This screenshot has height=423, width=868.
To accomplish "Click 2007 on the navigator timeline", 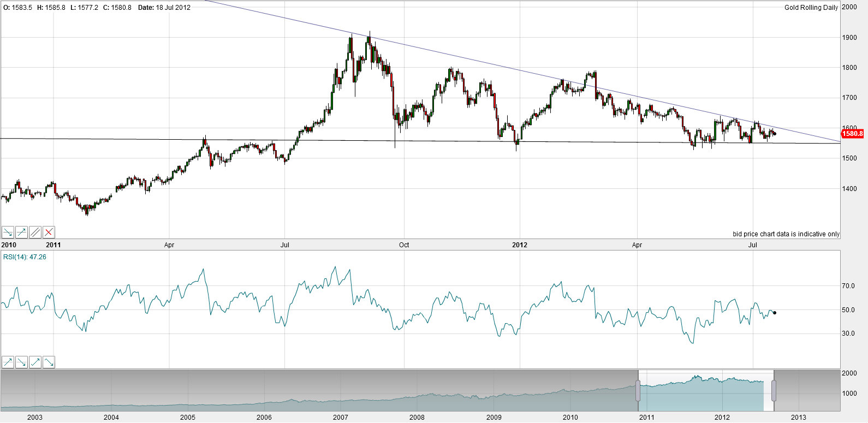I will coord(341,418).
